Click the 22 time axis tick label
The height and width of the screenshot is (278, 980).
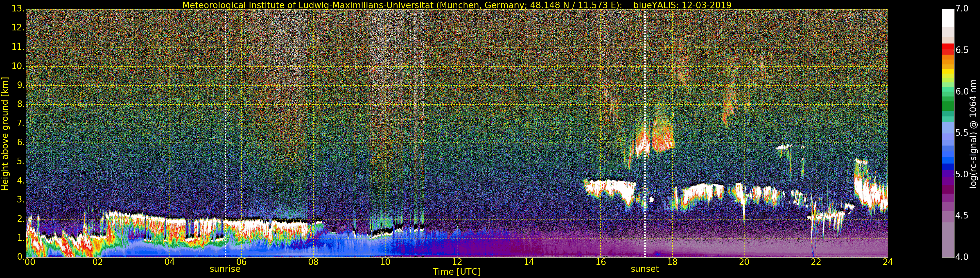(816, 262)
